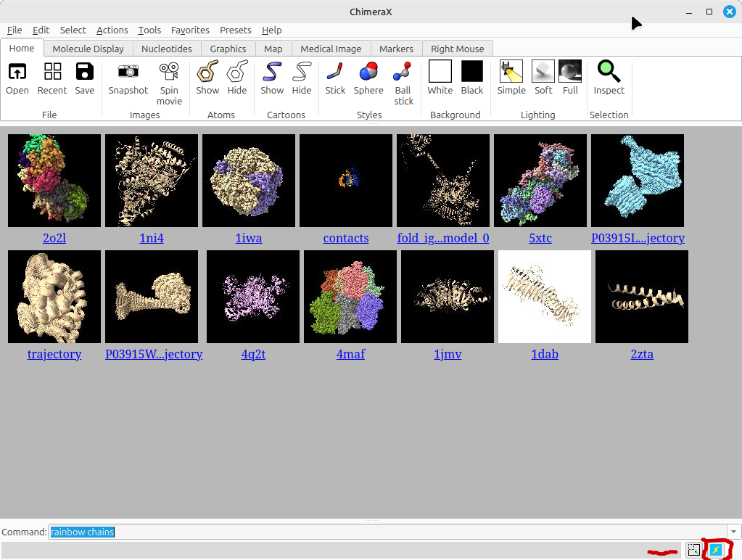Open the Help menu
Screen dimensions: 742x560
click(271, 30)
